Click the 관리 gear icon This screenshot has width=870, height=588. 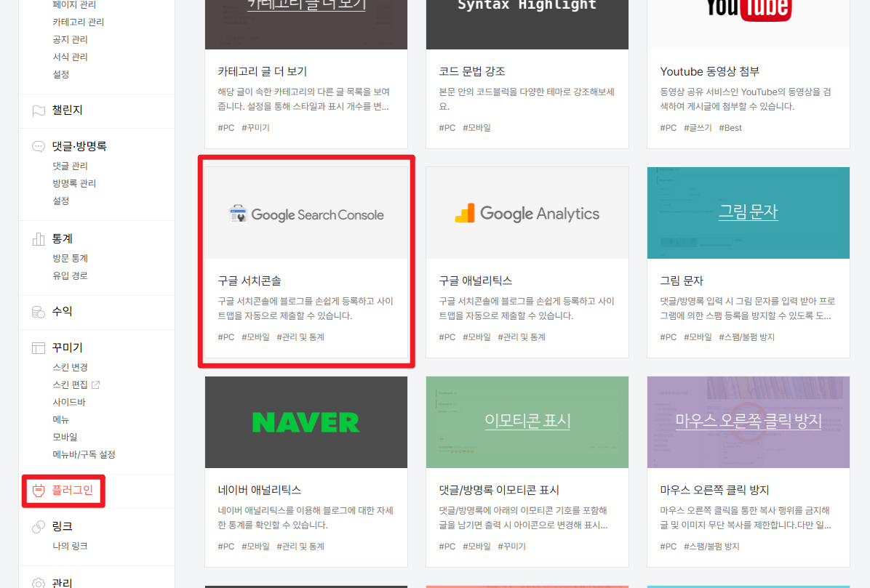(x=39, y=583)
